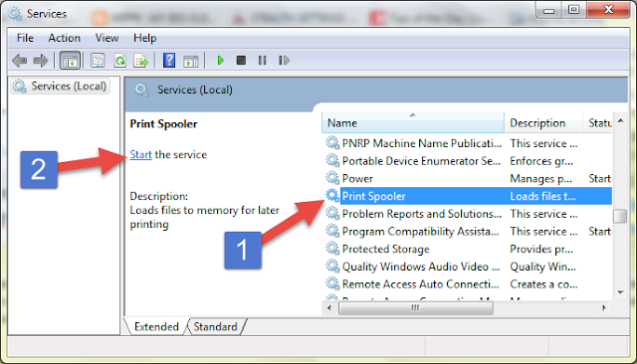Screen dimensions: 637x364
Task: Open the Action menu
Action: [x=64, y=38]
